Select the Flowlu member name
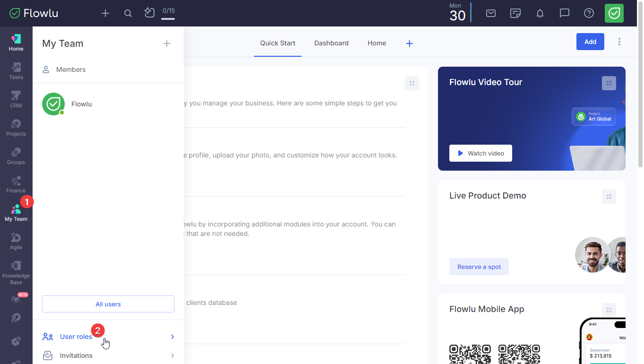 pos(82,104)
